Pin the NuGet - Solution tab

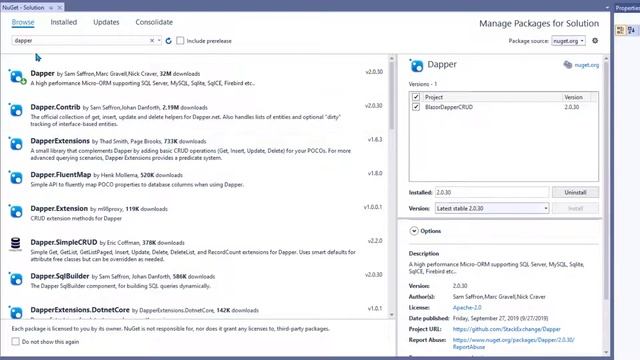[x=51, y=8]
